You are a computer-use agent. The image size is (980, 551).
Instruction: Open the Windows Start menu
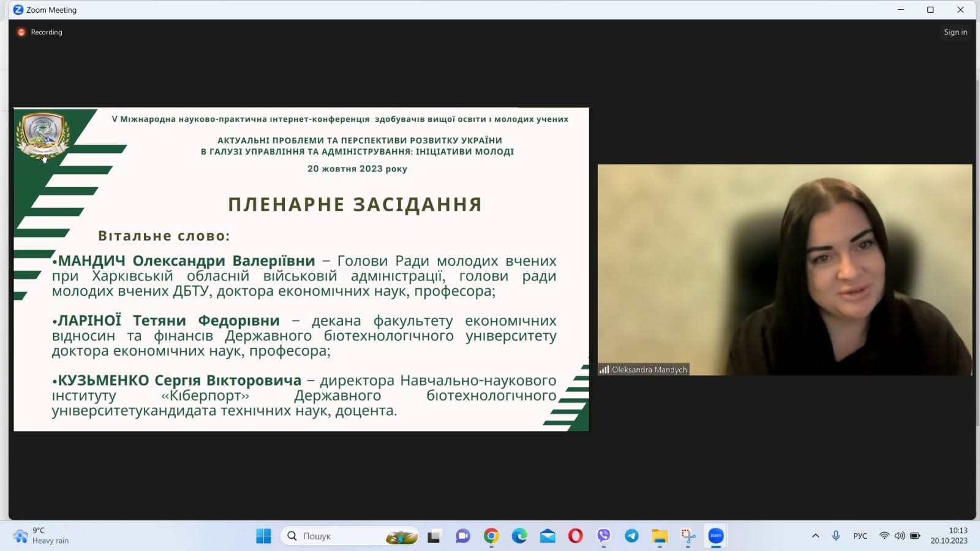point(263,536)
